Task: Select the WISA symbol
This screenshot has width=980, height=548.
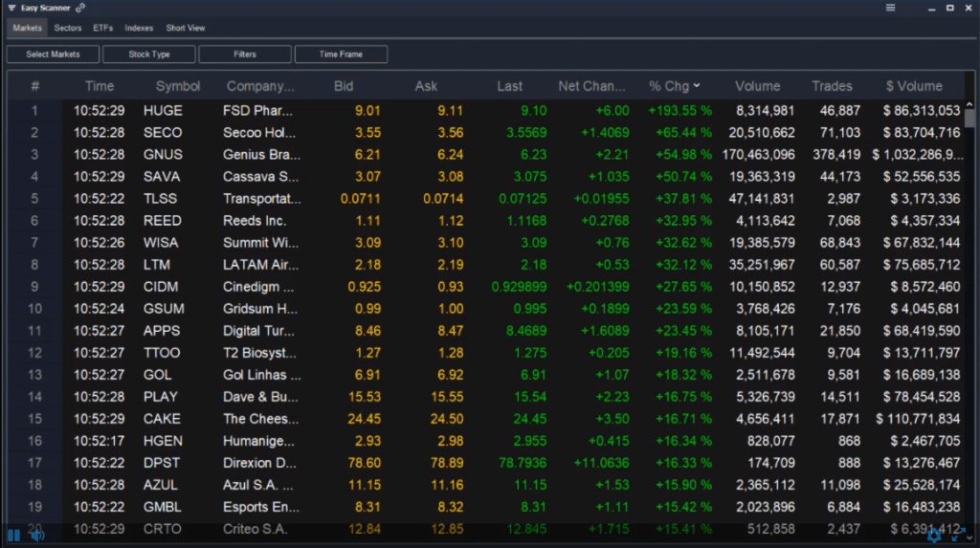Action: tap(161, 243)
